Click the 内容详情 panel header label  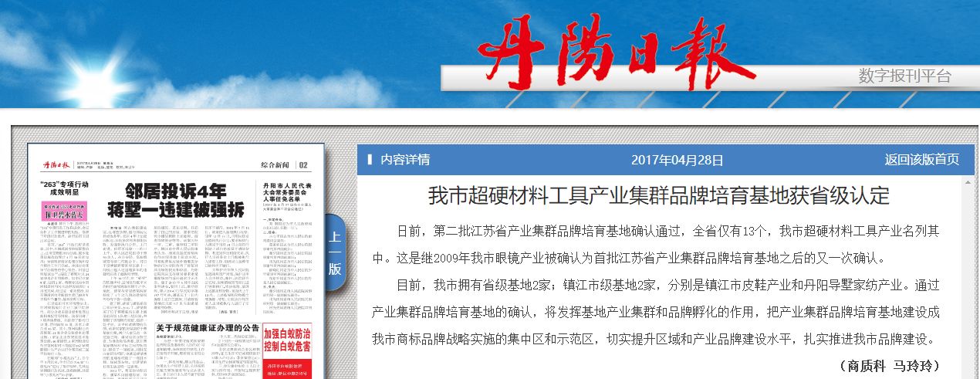click(405, 160)
